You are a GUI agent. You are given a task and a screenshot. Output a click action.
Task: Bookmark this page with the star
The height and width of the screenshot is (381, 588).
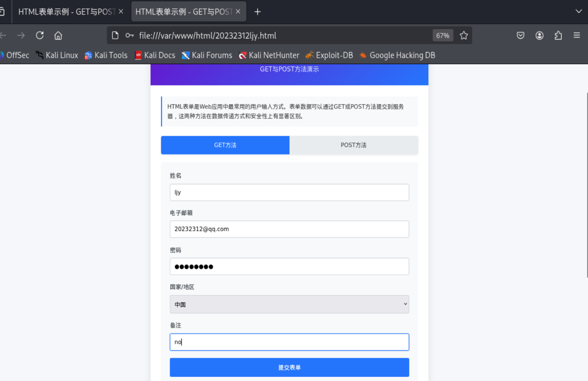pos(464,36)
